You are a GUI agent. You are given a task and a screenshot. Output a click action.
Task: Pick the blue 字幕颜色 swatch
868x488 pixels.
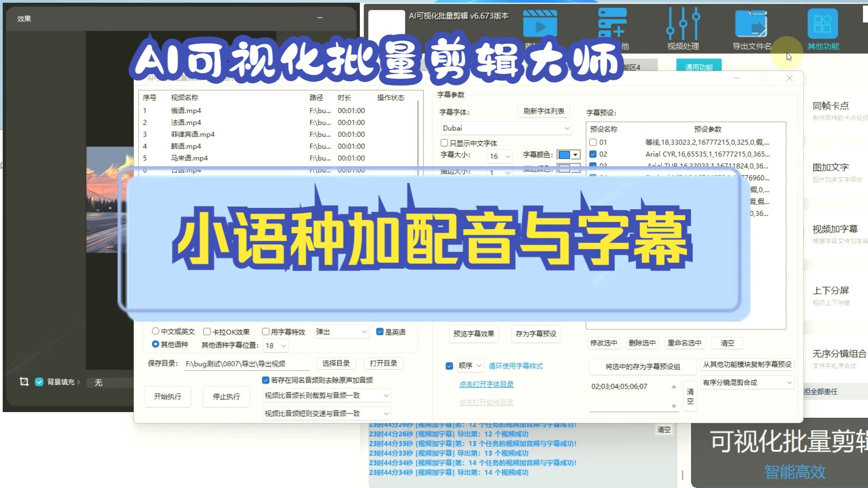pyautogui.click(x=564, y=155)
